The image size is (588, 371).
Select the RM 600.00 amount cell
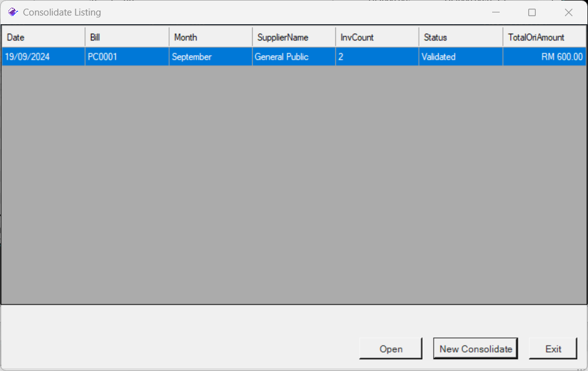(x=544, y=57)
